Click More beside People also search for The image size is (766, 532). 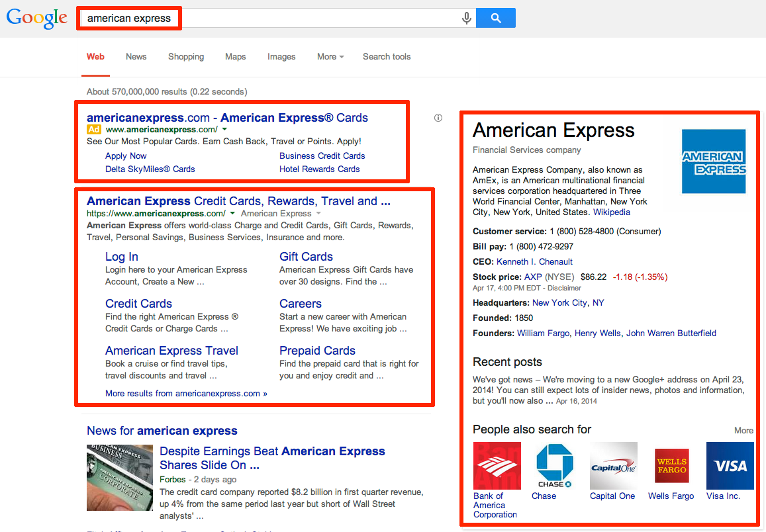[x=743, y=430]
